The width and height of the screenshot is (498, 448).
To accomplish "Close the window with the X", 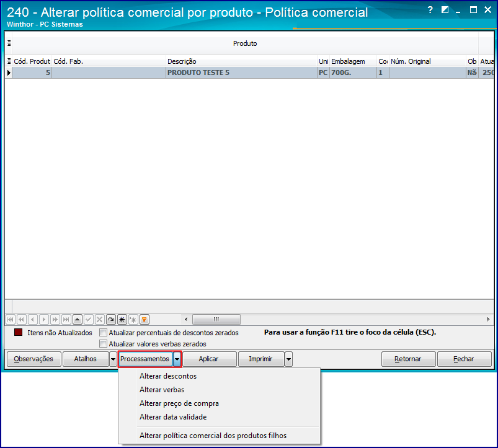I will (487, 10).
